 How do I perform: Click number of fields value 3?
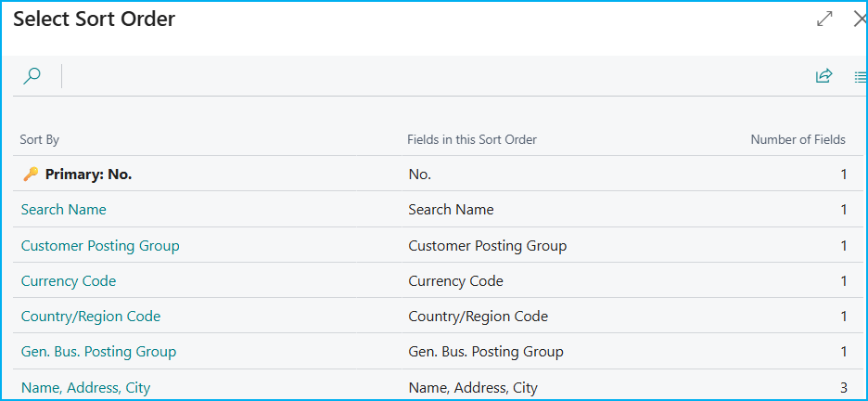(843, 388)
